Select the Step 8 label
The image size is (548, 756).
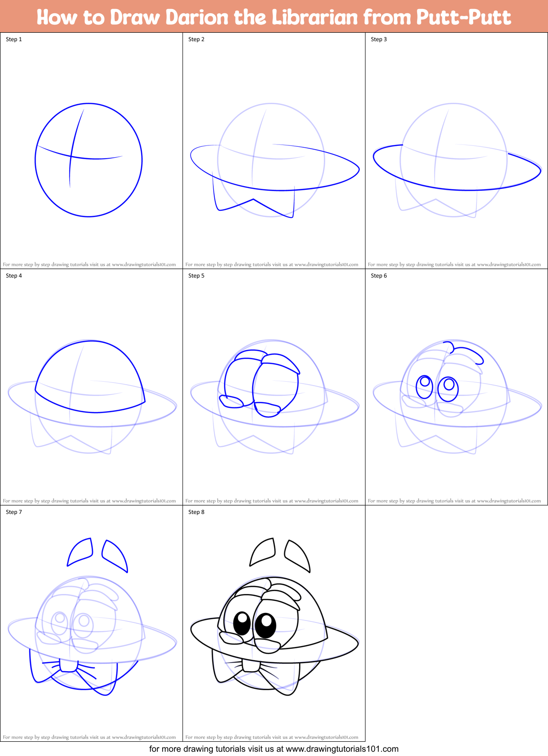196,512
